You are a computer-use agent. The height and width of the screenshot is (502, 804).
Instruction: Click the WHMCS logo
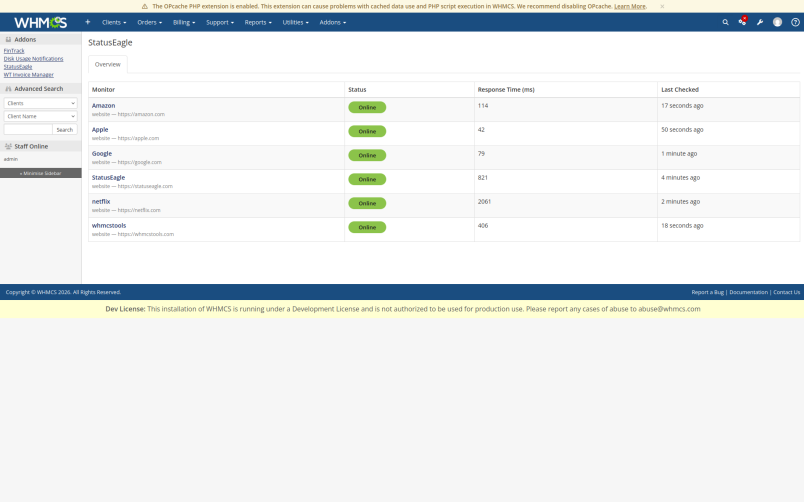click(x=41, y=23)
